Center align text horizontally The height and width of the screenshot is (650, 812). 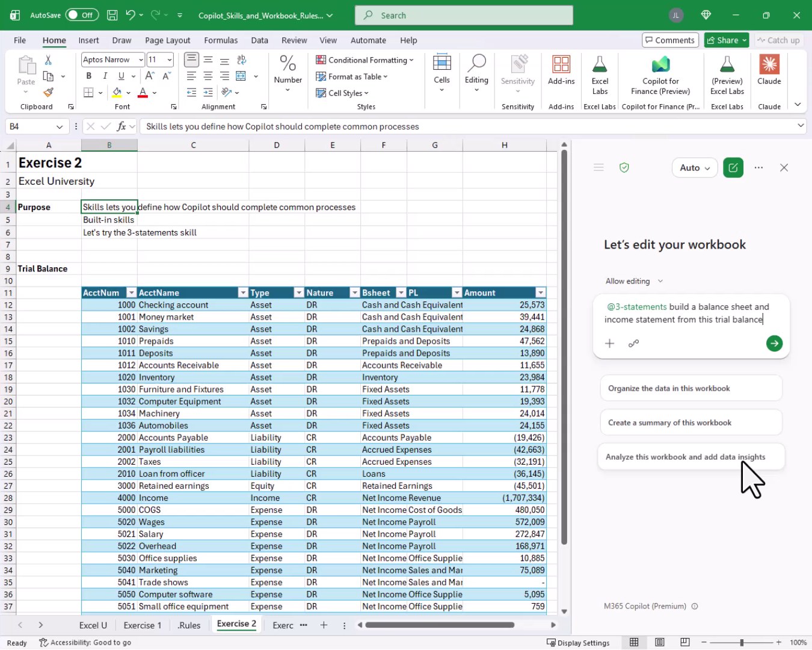[208, 76]
